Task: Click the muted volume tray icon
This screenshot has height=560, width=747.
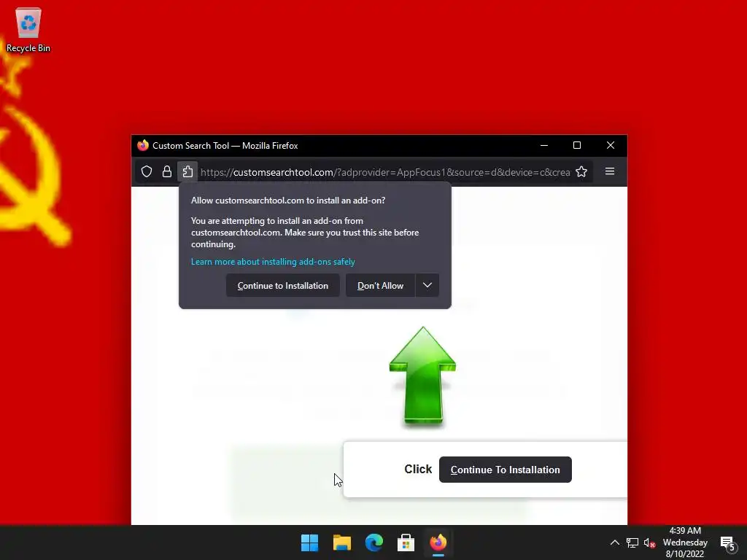Action: tap(649, 542)
